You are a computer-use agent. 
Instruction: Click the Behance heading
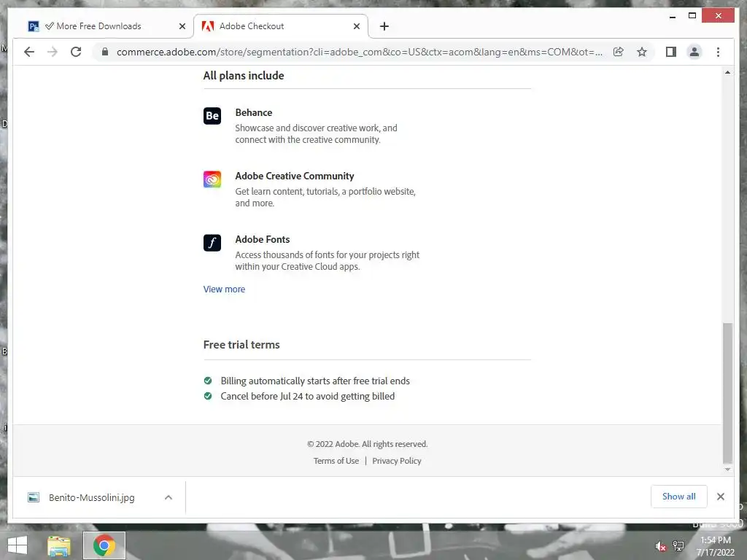(253, 112)
